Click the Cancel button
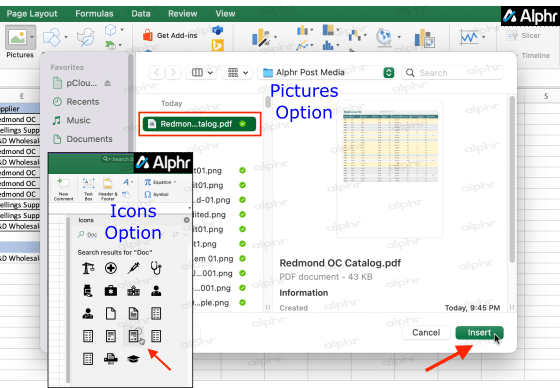The width and height of the screenshot is (560, 388). point(426,333)
